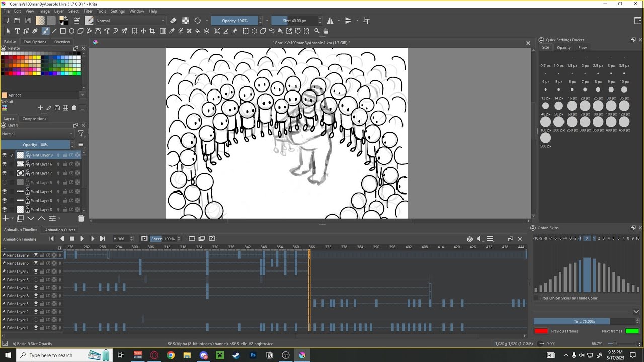The image size is (644, 362).
Task: Expand onion skins options chevron
Action: point(636,311)
